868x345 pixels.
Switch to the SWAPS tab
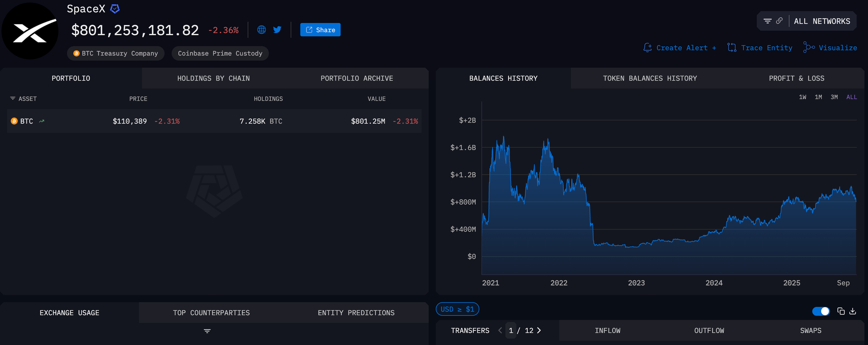click(811, 331)
